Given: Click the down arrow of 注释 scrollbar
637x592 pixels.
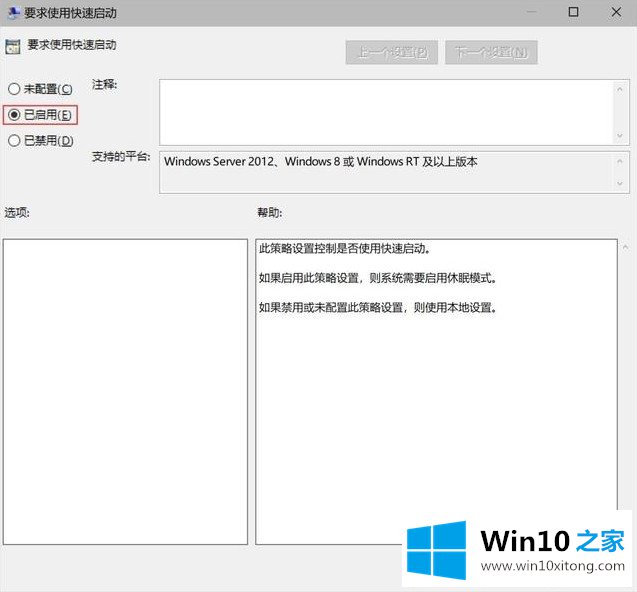Looking at the screenshot, I should tap(620, 136).
